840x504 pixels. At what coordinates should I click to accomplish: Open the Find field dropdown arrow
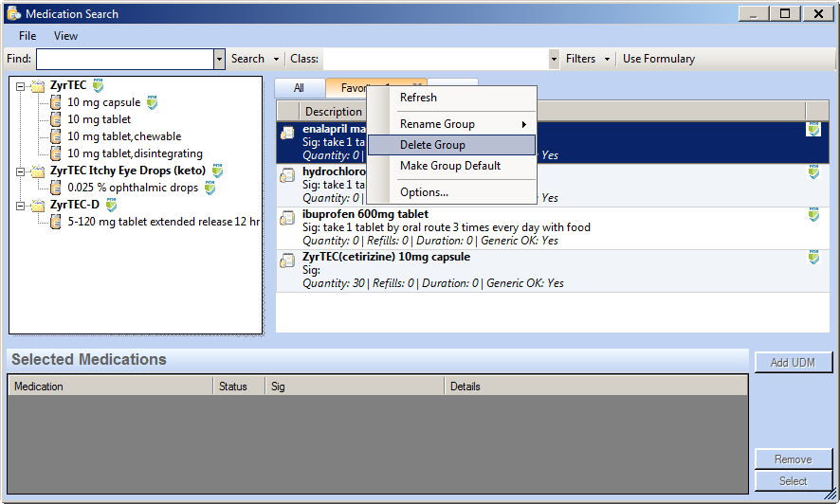[x=219, y=59]
